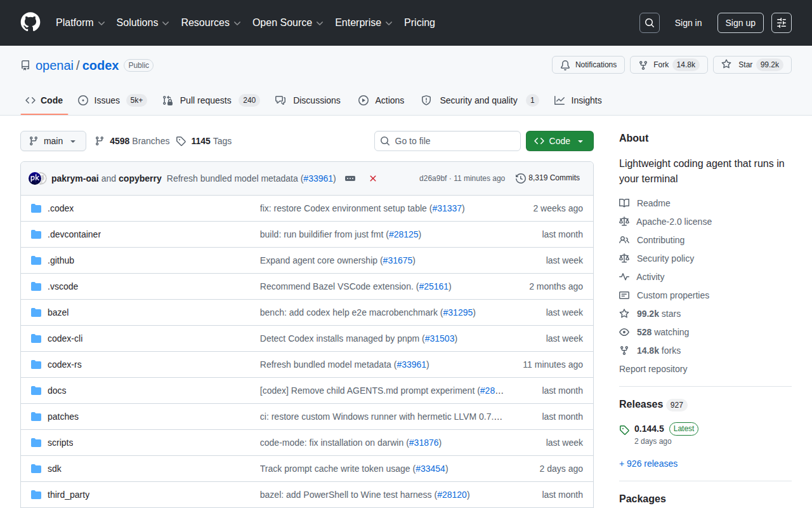Click the failed checks red X icon

tap(373, 178)
